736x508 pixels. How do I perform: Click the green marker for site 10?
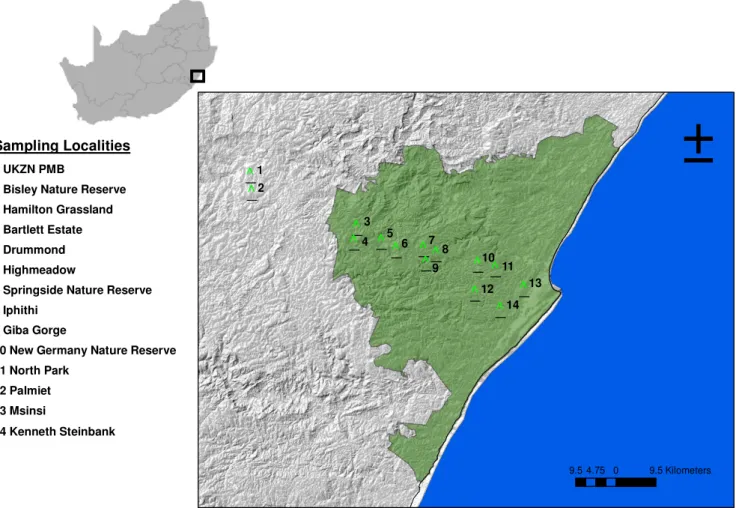click(477, 261)
